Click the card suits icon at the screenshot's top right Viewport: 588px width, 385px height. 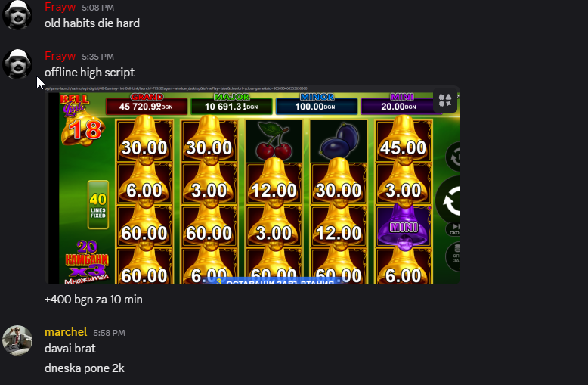click(x=445, y=101)
